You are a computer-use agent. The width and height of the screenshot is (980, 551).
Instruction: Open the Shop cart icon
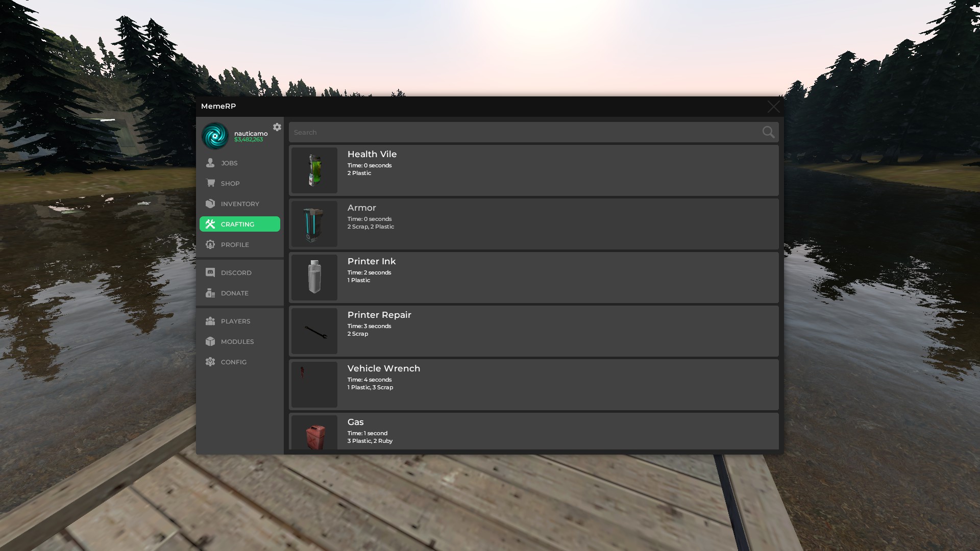click(x=210, y=183)
